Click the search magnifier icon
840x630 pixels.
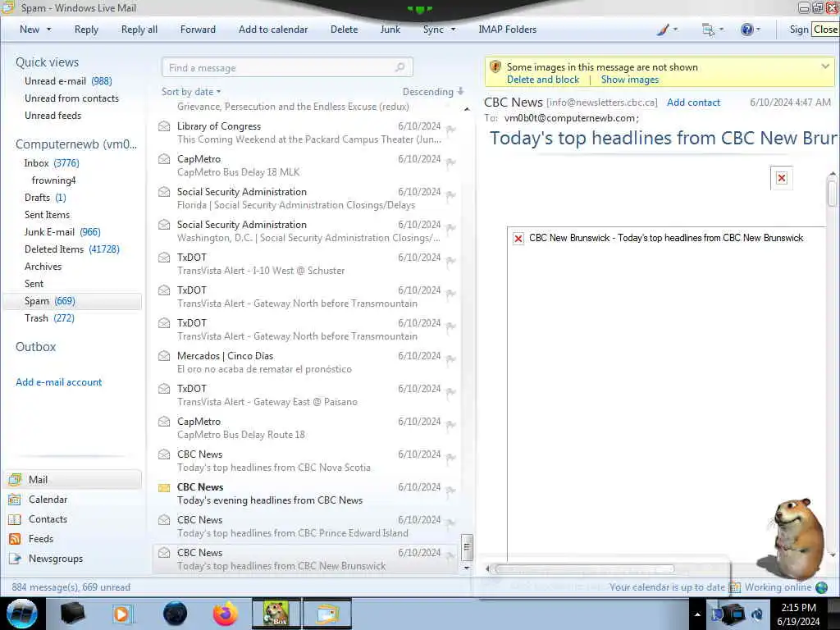click(x=400, y=67)
